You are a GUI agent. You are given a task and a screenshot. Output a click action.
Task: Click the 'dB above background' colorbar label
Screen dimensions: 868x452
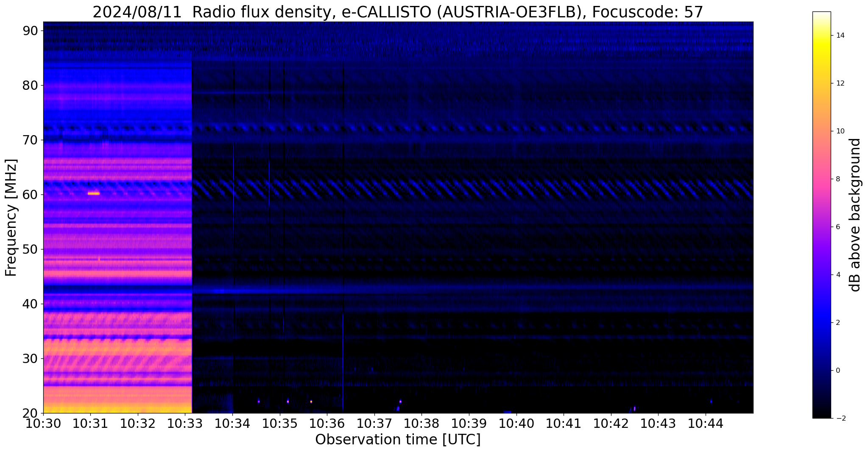click(855, 215)
